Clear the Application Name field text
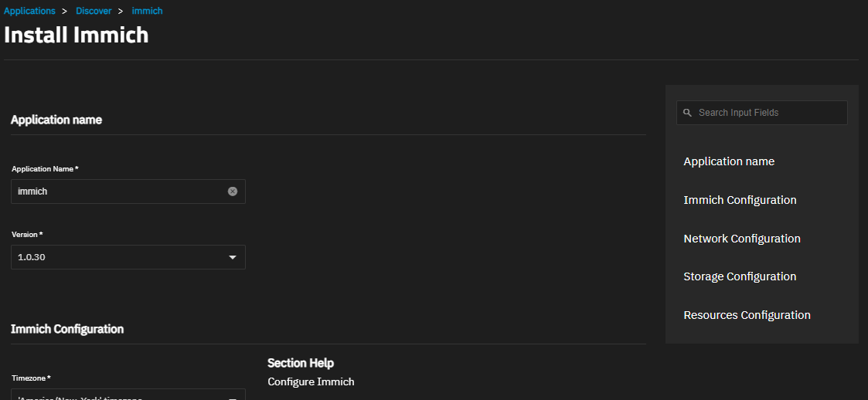868x400 pixels. 233,192
